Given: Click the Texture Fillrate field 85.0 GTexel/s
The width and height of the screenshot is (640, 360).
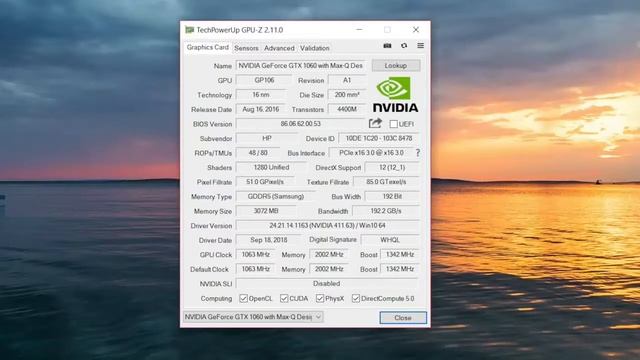Looking at the screenshot, I should [386, 182].
